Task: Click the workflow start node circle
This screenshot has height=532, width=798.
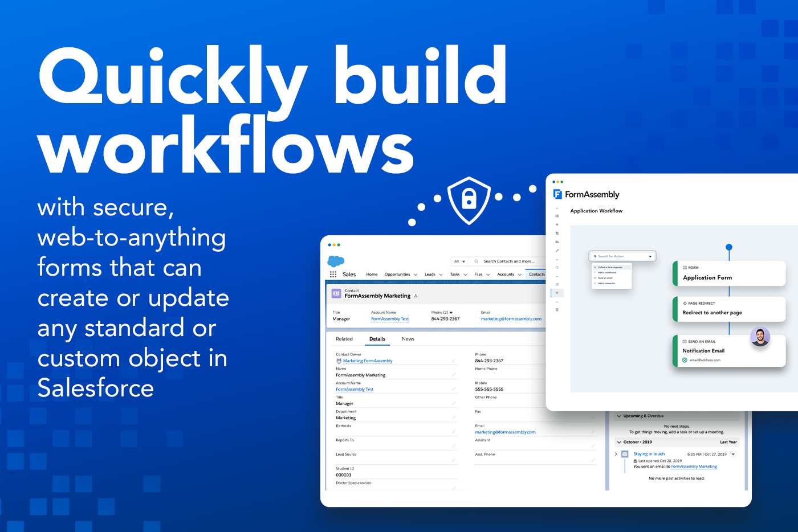Action: click(728, 247)
